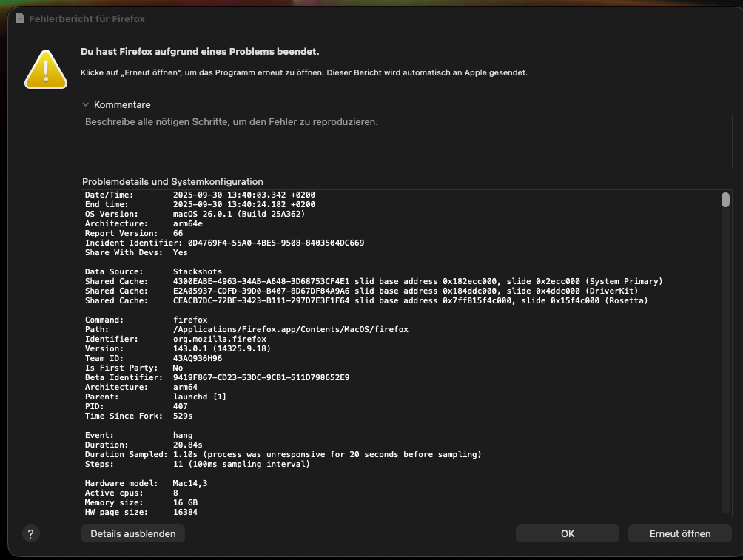This screenshot has height=560, width=743.
Task: Confirm with the OK button
Action: coord(567,533)
